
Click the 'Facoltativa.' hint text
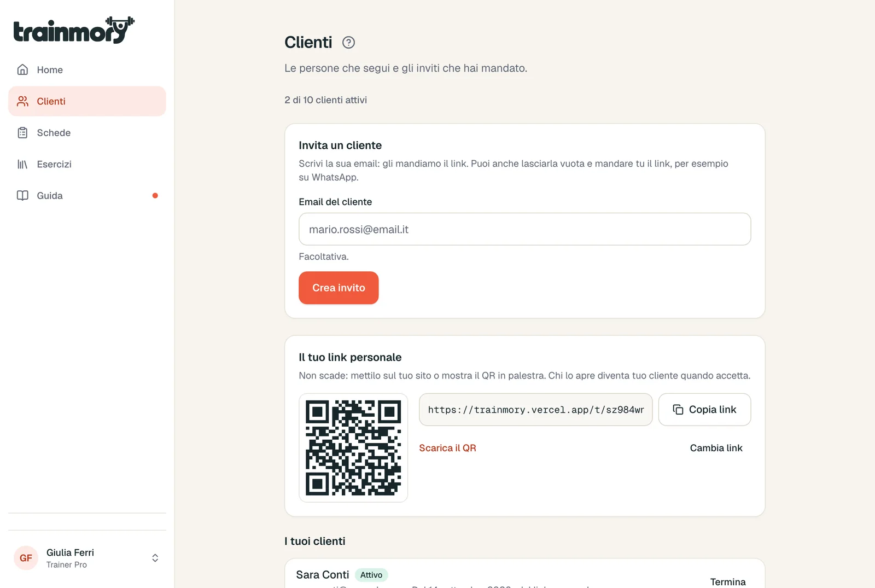coord(324,257)
